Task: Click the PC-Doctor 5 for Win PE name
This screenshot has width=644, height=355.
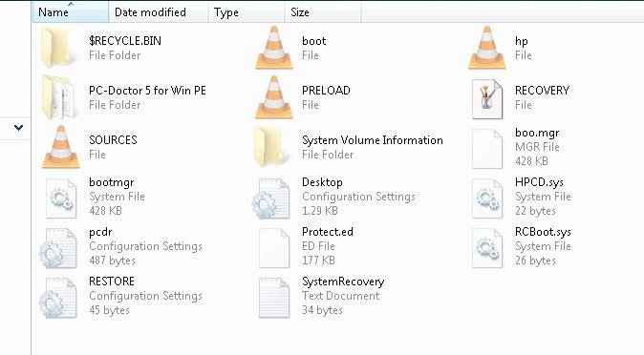Action: 147,91
